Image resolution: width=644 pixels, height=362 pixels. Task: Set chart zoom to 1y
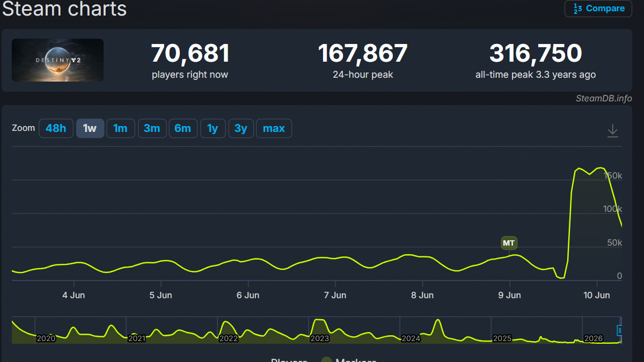213,128
